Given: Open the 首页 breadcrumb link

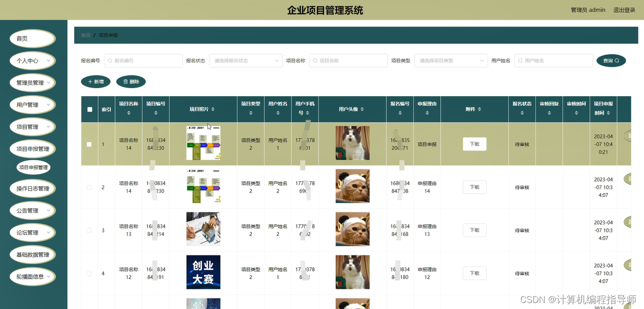Looking at the screenshot, I should click(x=86, y=36).
